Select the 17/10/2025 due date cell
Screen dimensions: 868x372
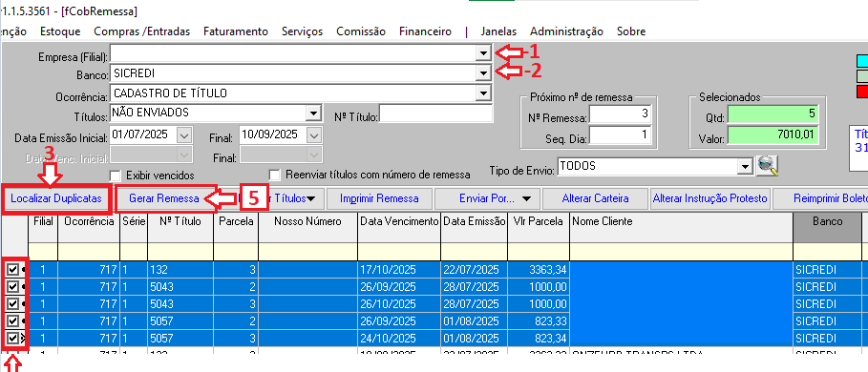399,270
